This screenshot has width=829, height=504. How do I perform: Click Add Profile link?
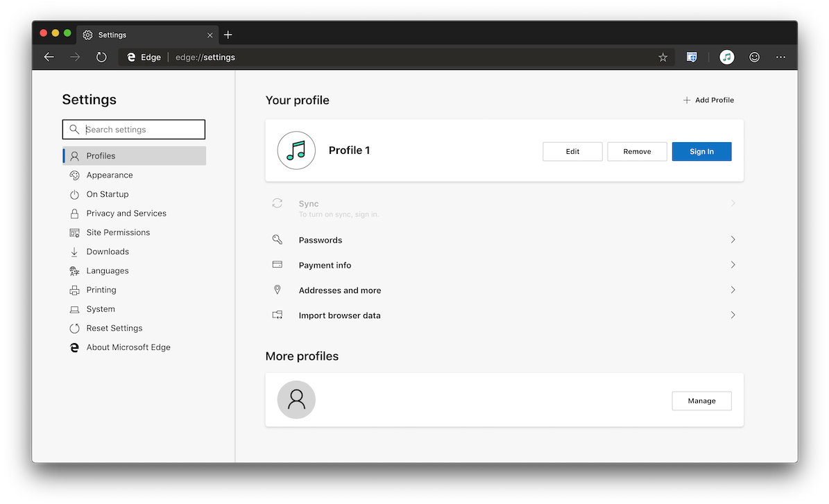708,100
